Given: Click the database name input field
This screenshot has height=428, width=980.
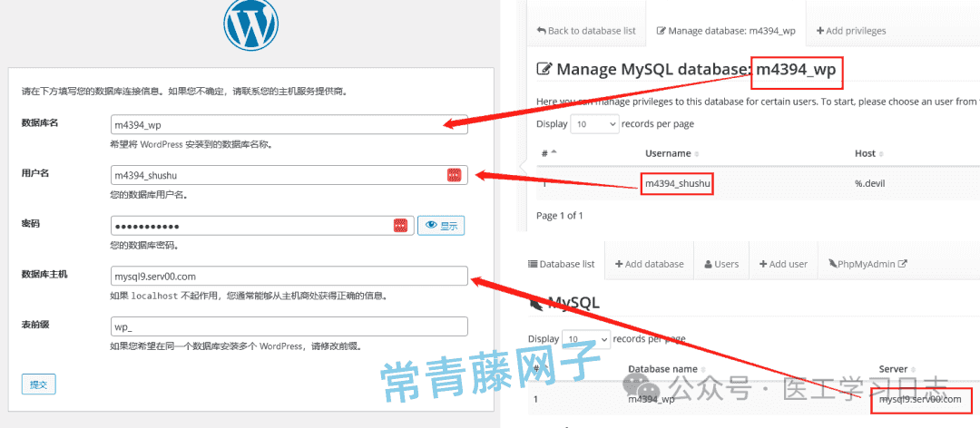Looking at the screenshot, I should [289, 124].
